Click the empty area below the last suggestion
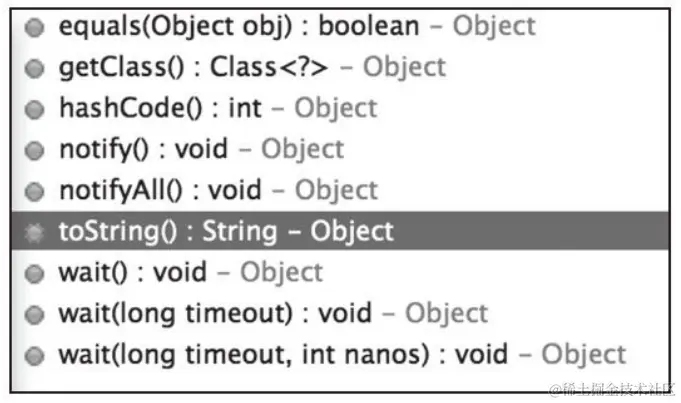The width and height of the screenshot is (681, 403). pyautogui.click(x=340, y=382)
